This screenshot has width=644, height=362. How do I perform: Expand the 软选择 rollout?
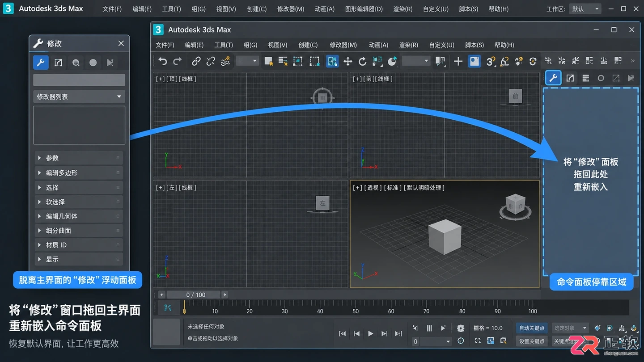(x=79, y=202)
